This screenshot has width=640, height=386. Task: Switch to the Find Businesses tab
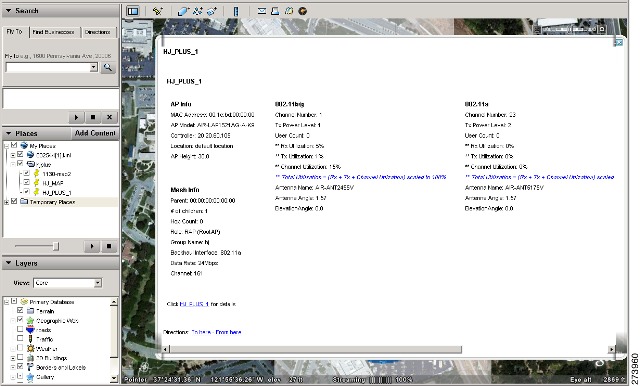pos(54,32)
